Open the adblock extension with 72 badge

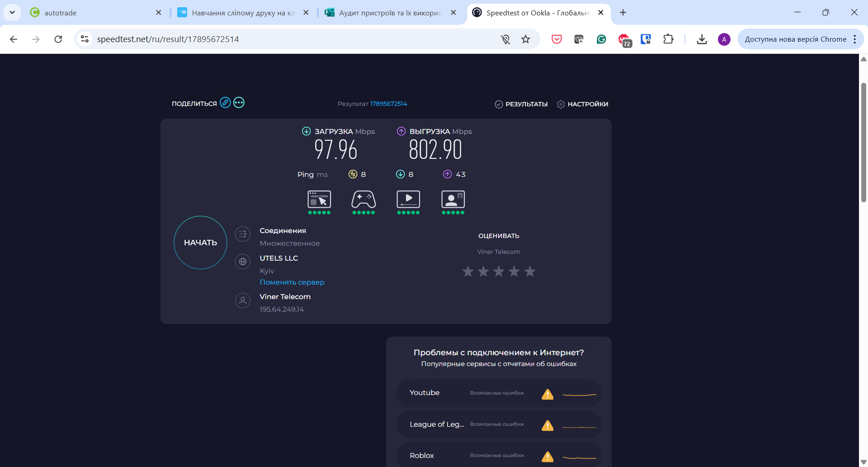[x=624, y=40]
